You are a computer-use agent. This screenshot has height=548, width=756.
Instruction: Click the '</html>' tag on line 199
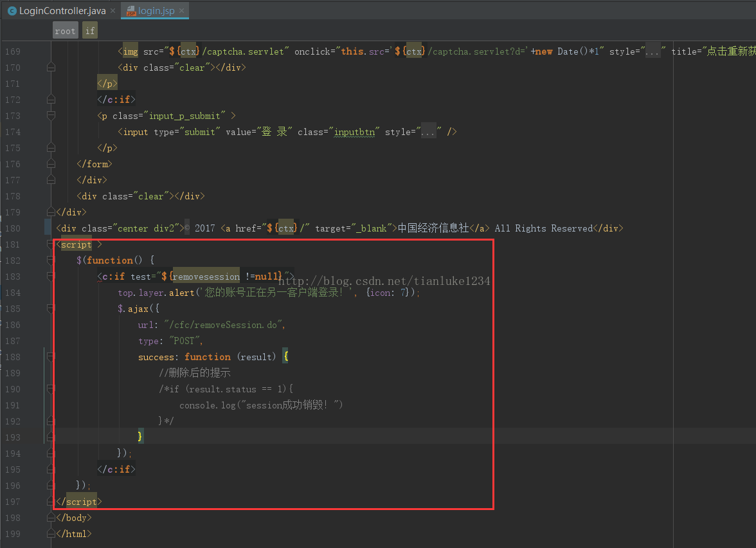point(74,534)
